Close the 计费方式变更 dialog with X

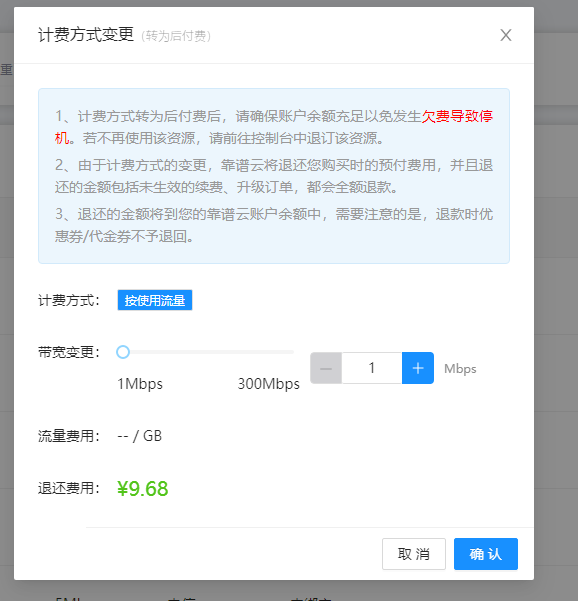coord(506,35)
